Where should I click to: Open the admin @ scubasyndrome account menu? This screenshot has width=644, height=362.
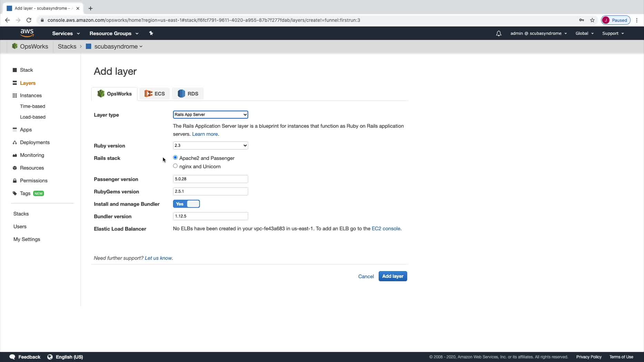pos(538,33)
